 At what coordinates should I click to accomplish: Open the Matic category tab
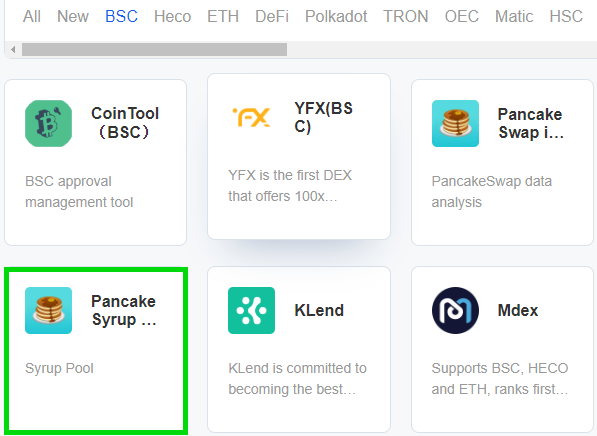tap(514, 16)
